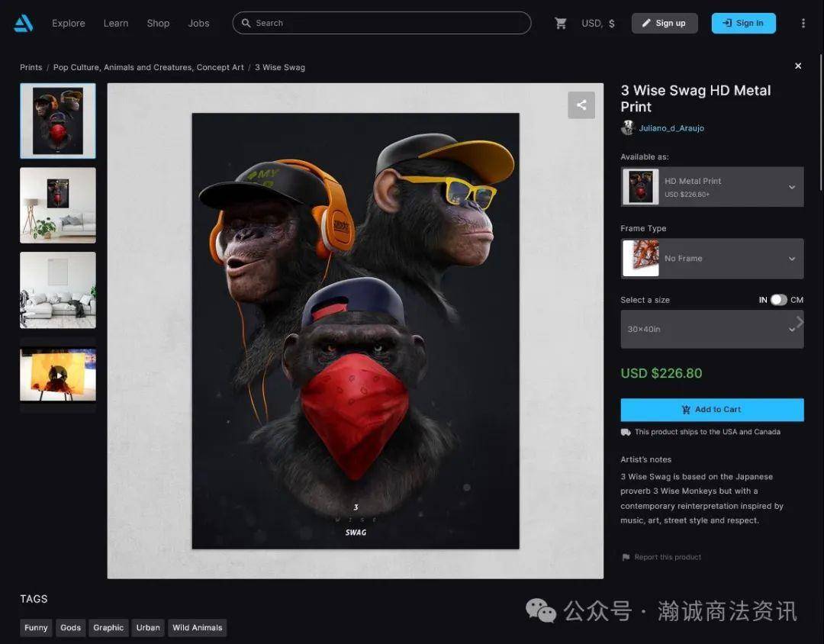Open the shopping cart icon
The height and width of the screenshot is (644, 824).
(x=561, y=24)
